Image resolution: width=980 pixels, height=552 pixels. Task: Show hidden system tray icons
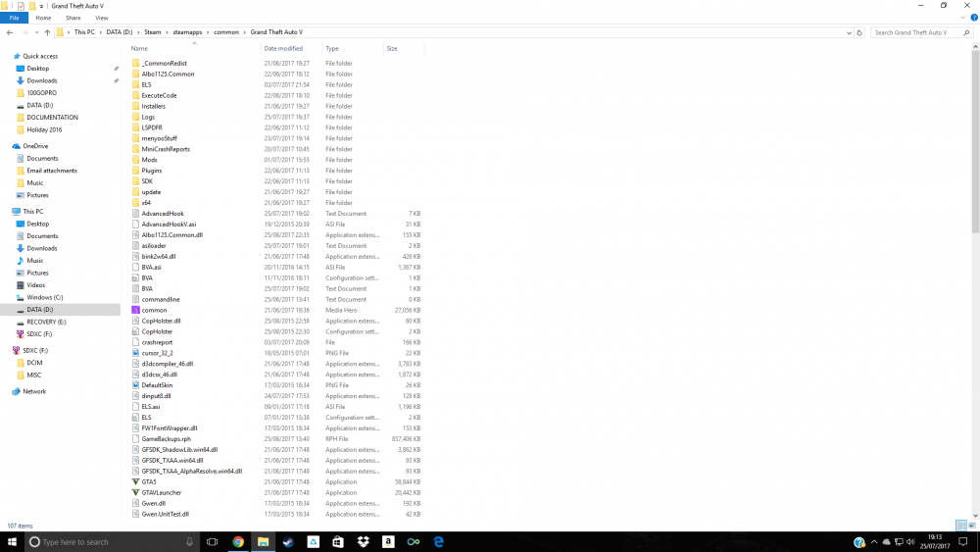click(874, 541)
